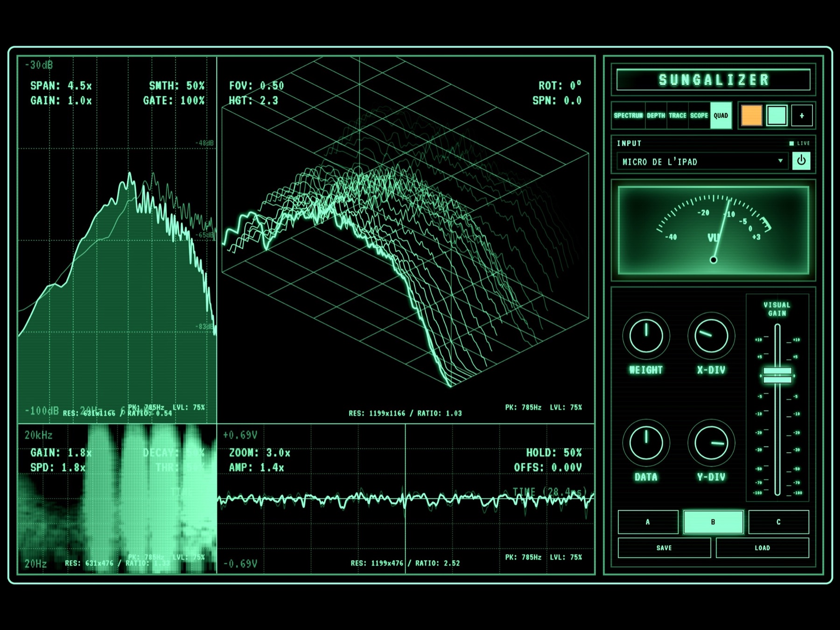Click the +0.69V scope scale label
This screenshot has height=630, width=840.
(240, 435)
